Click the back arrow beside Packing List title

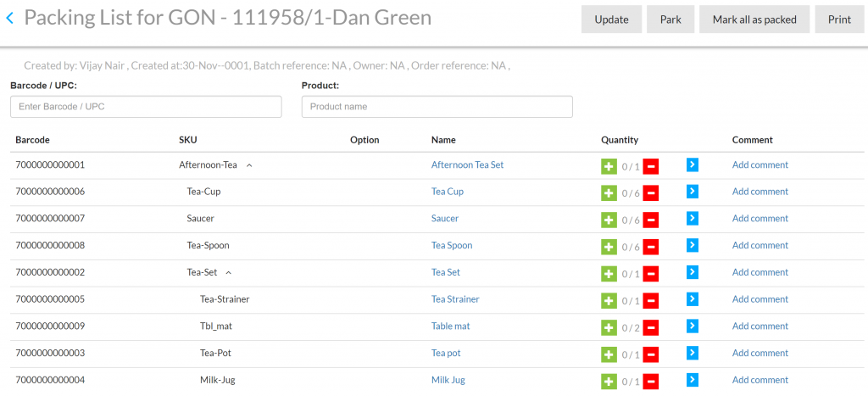pyautogui.click(x=10, y=18)
